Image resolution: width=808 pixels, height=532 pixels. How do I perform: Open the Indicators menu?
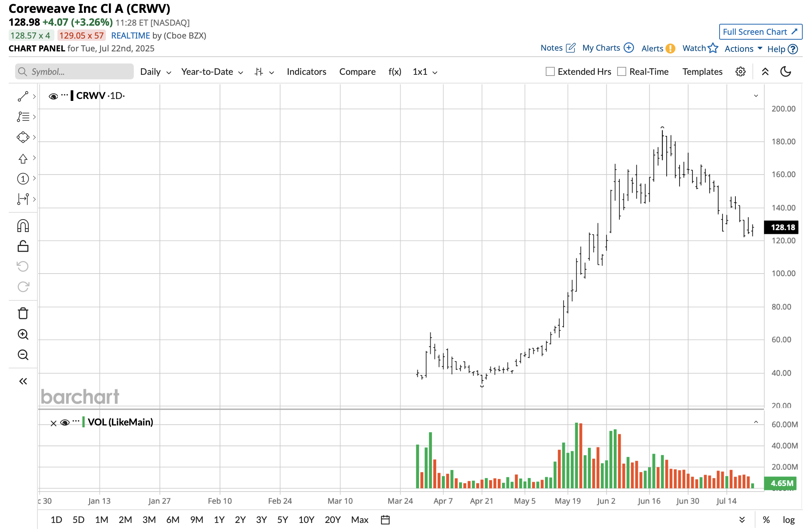coord(306,72)
